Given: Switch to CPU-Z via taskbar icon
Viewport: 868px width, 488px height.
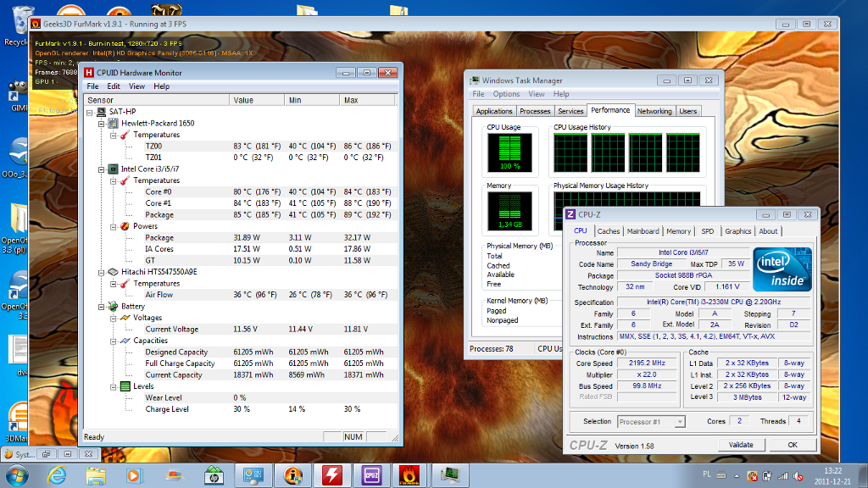Looking at the screenshot, I should [371, 475].
